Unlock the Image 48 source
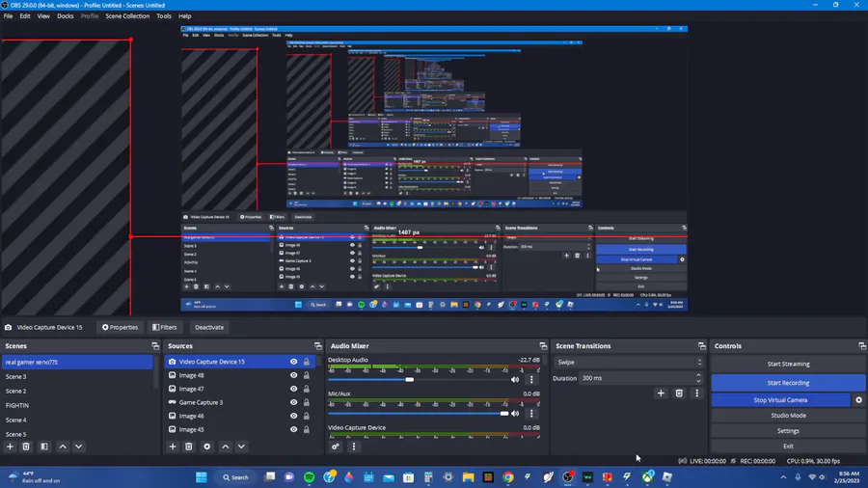The image size is (868, 488). [x=306, y=375]
